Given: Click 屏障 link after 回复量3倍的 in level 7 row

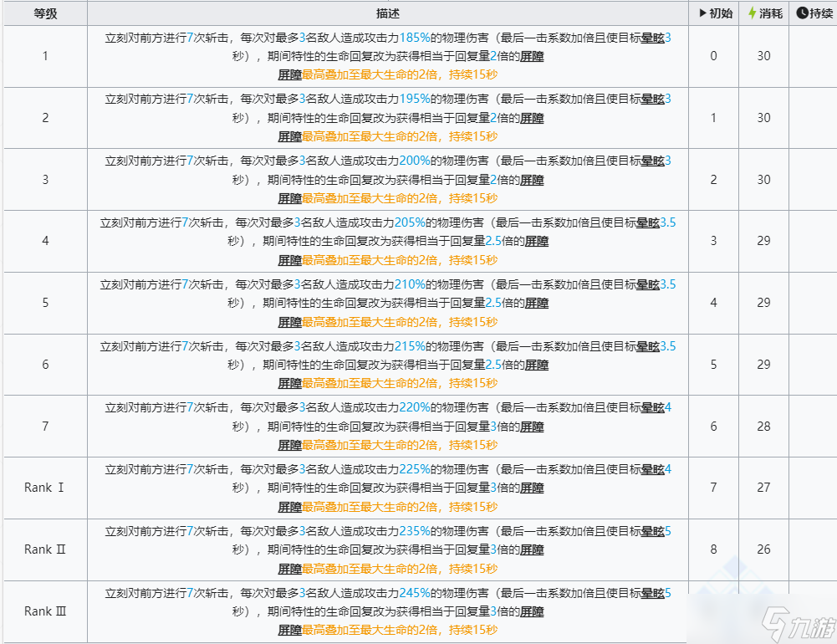Looking at the screenshot, I should [x=532, y=427].
